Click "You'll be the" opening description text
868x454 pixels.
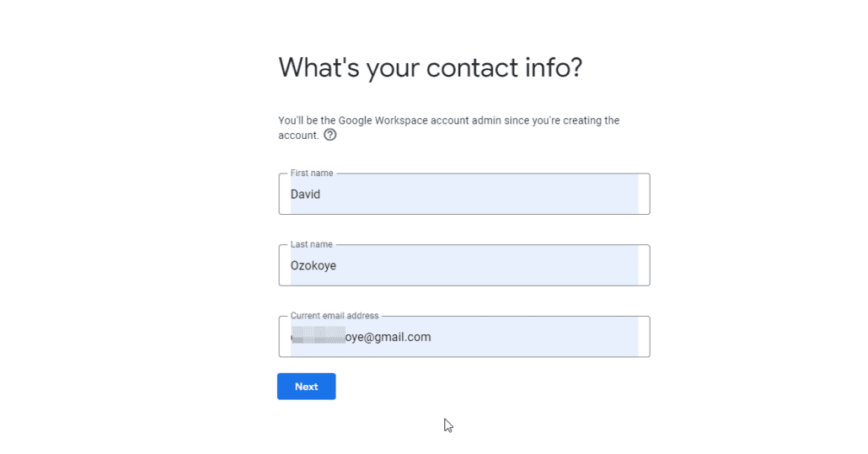point(308,120)
